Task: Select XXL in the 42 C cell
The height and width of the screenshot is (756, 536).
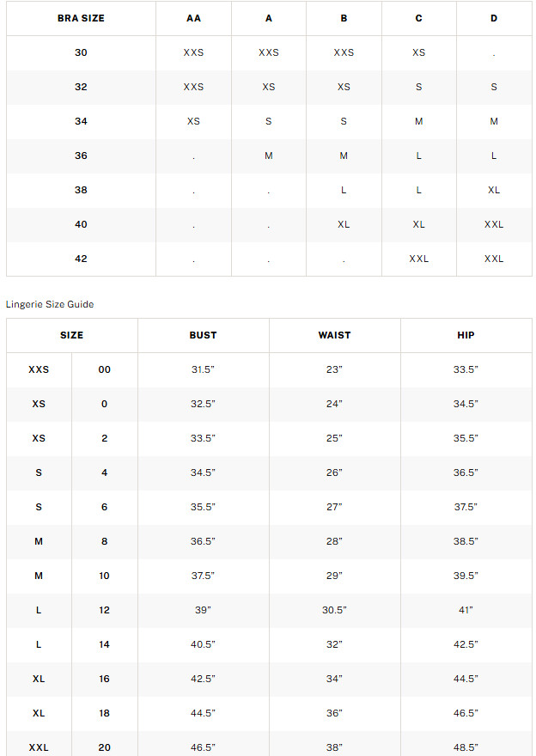Action: point(418,259)
